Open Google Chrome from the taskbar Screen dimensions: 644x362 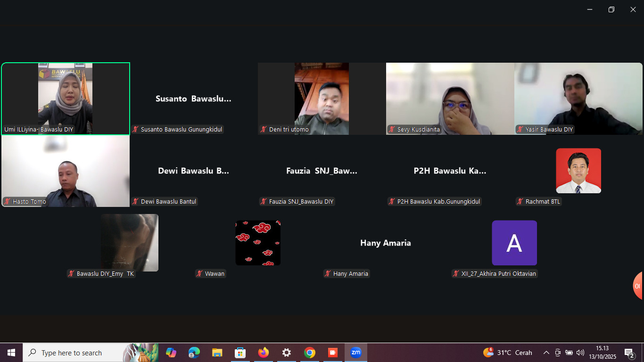(x=309, y=353)
